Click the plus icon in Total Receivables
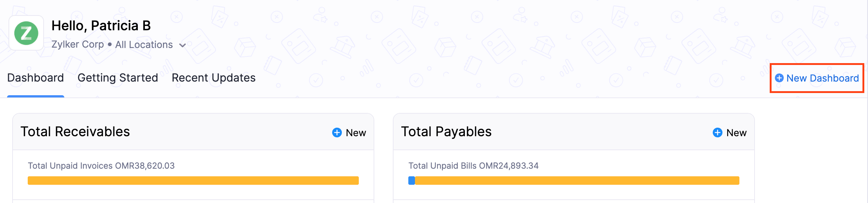This screenshot has height=203, width=868. pyautogui.click(x=337, y=133)
